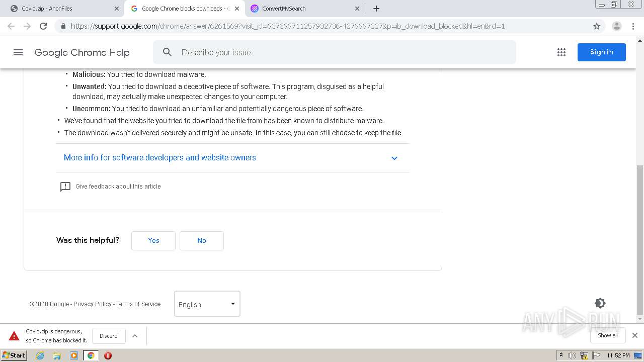
Task: Open the Google apps grid
Action: 561,52
